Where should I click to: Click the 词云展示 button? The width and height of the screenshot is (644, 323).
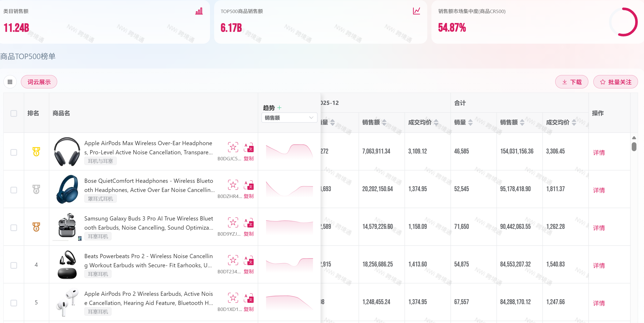(x=39, y=82)
